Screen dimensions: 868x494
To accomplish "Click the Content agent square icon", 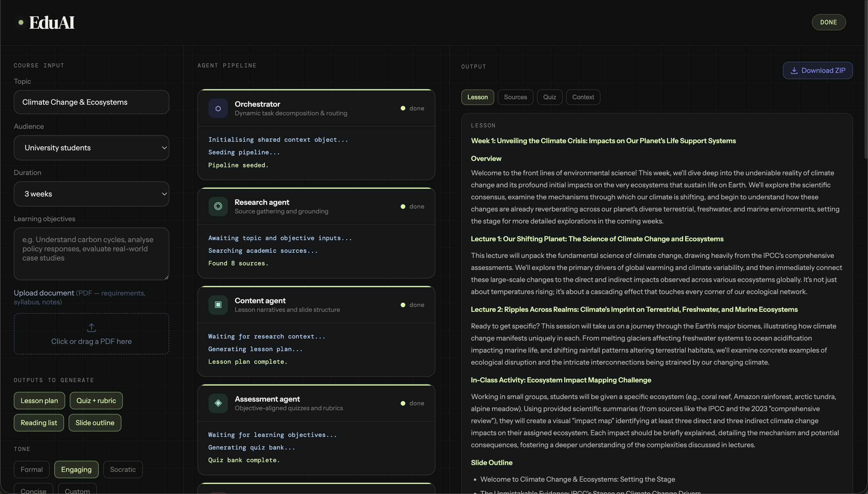I will click(x=218, y=305).
